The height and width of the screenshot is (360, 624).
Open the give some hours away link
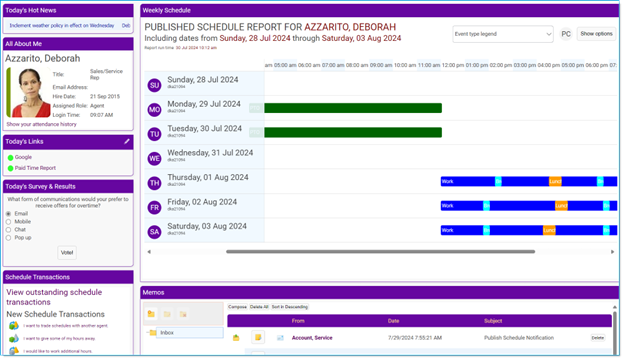pyautogui.click(x=59, y=339)
